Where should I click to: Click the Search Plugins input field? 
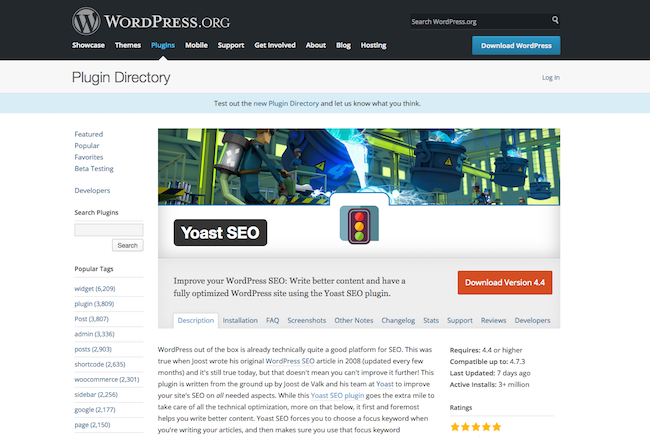109,230
